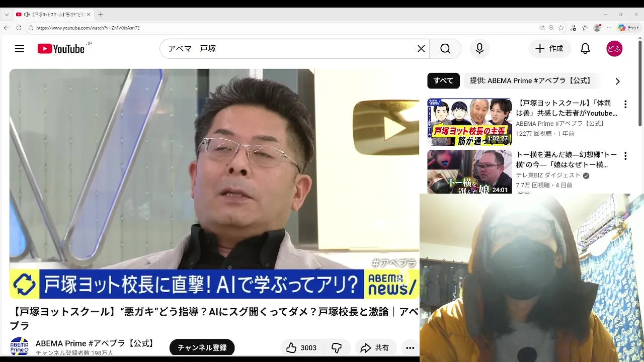Click the address bar URL
Viewport: 644px width, 362px height.
pyautogui.click(x=88, y=28)
